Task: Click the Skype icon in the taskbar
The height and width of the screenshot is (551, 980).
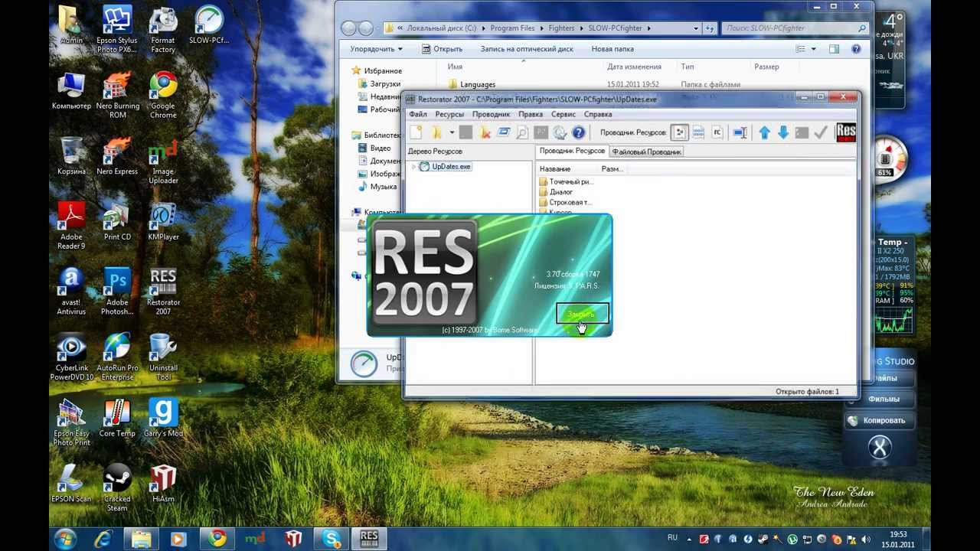Action: pos(331,539)
